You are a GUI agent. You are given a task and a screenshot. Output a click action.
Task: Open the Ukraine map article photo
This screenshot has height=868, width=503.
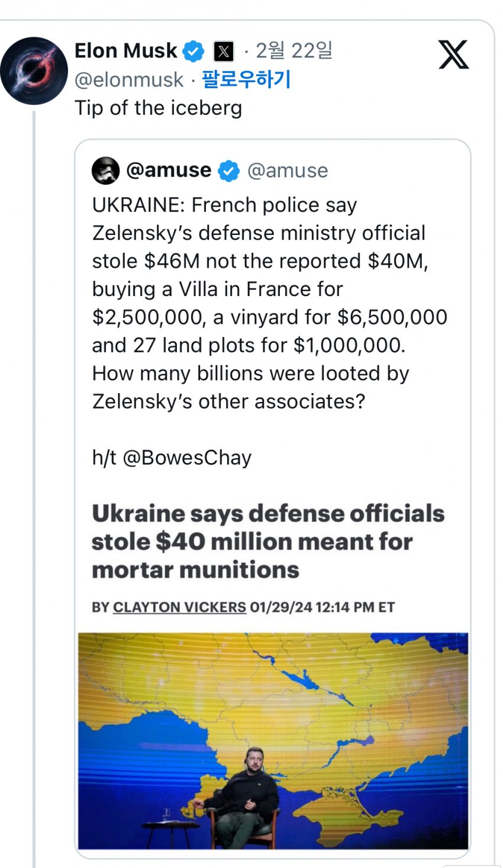click(273, 740)
